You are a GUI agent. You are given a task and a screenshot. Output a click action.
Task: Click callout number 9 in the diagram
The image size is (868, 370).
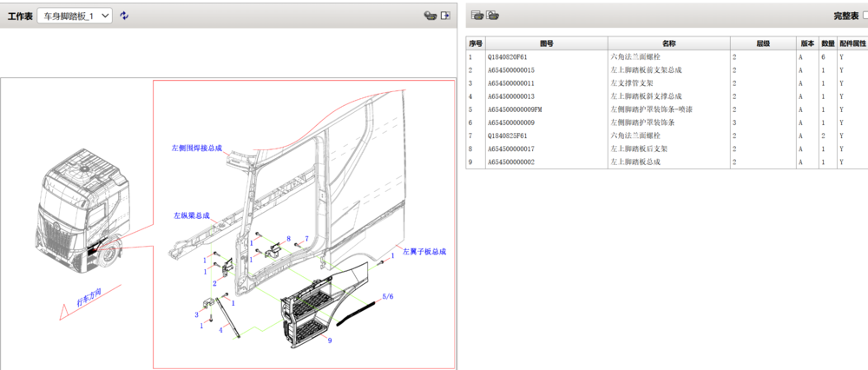tap(330, 340)
